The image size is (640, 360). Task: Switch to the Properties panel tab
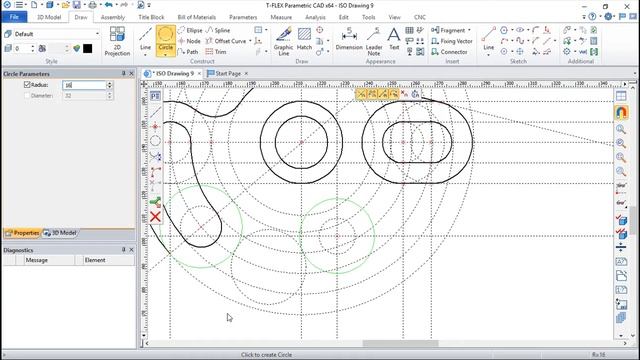(x=22, y=233)
